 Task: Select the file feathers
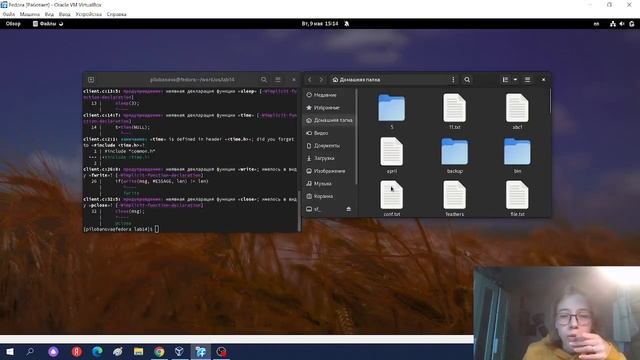454,198
